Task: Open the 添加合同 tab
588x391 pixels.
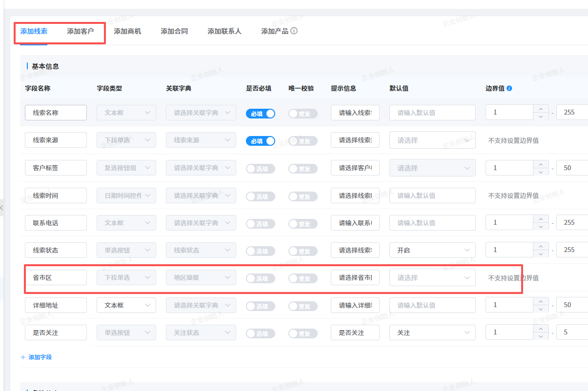Action: [174, 31]
